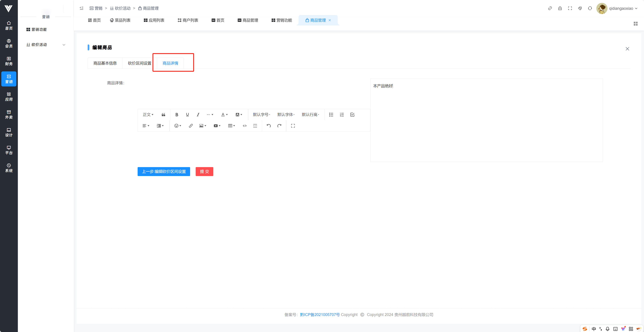Toggle numbered list formatting
The image size is (644, 332).
(x=342, y=115)
